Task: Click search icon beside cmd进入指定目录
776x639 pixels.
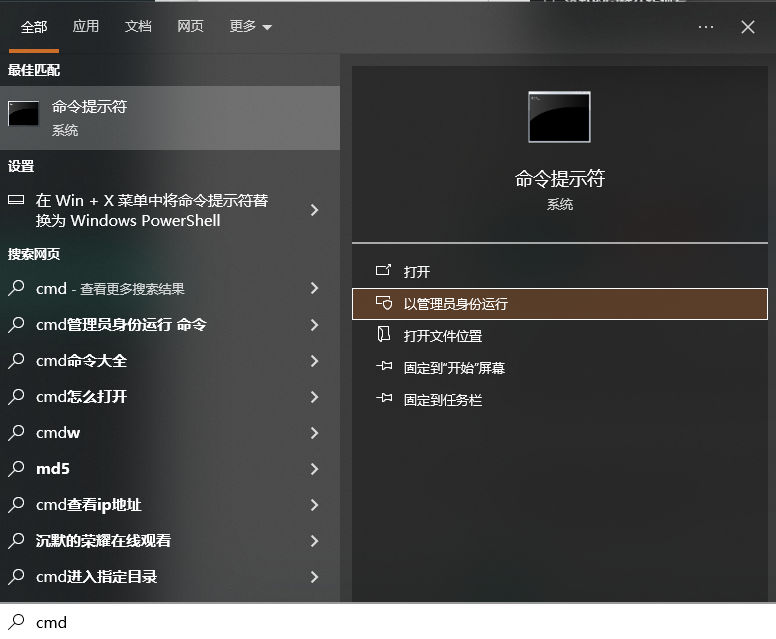Action: pos(16,576)
